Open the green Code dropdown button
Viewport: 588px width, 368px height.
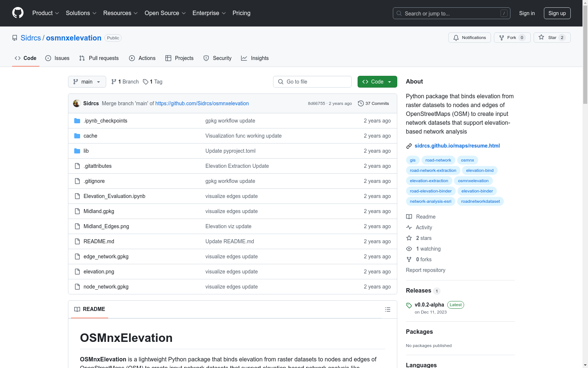coord(377,82)
